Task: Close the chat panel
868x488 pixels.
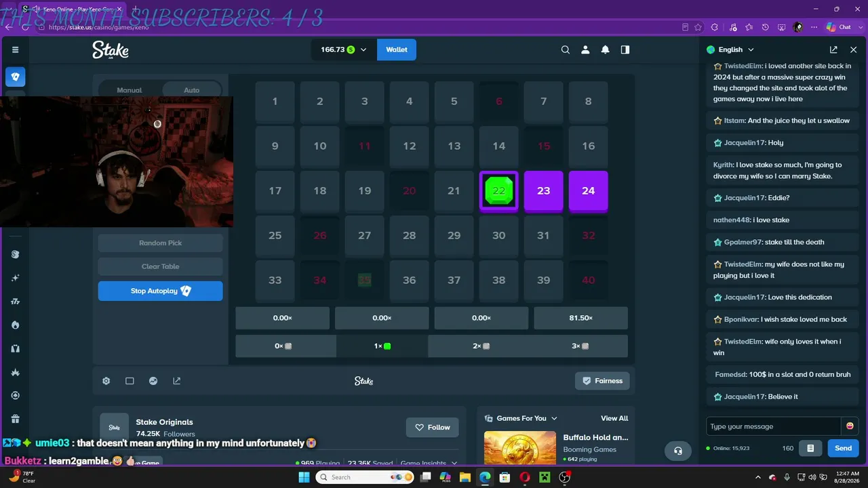Action: tap(854, 49)
